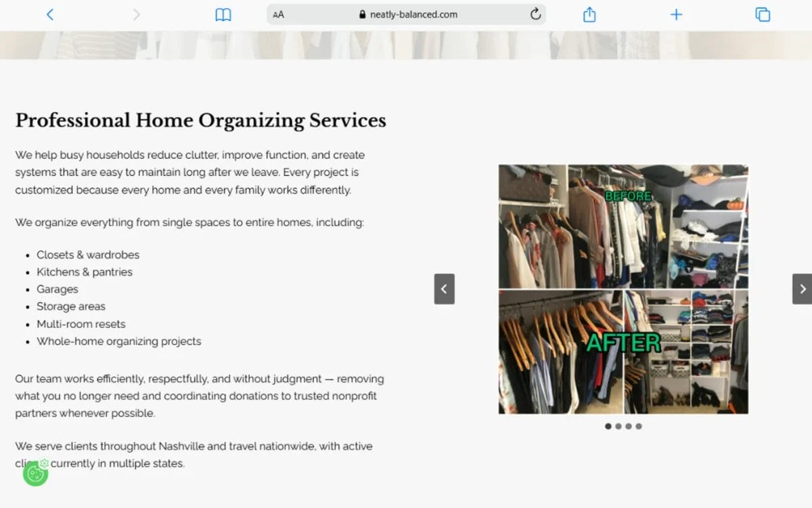
Task: Show all open tabs overview
Action: tap(763, 14)
